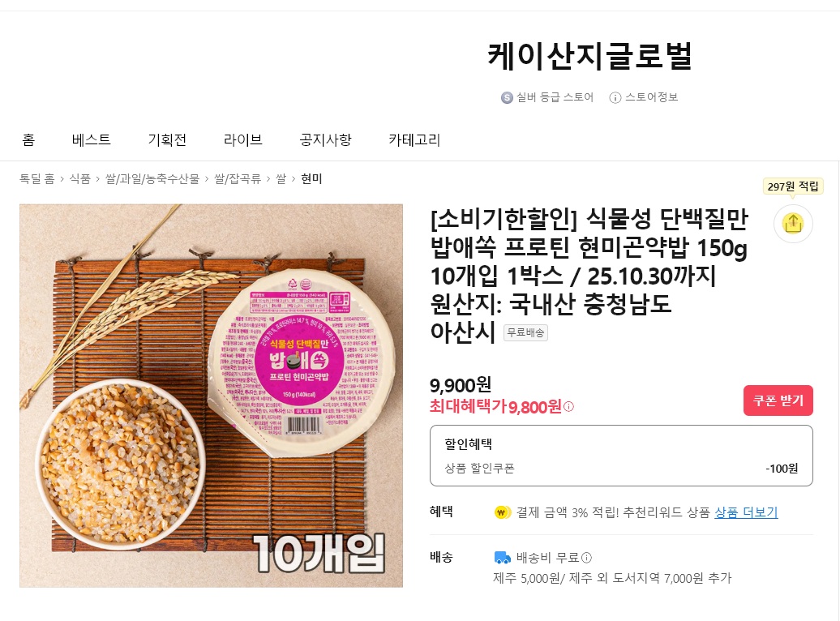Go to the 공지사항 tab

[325, 139]
